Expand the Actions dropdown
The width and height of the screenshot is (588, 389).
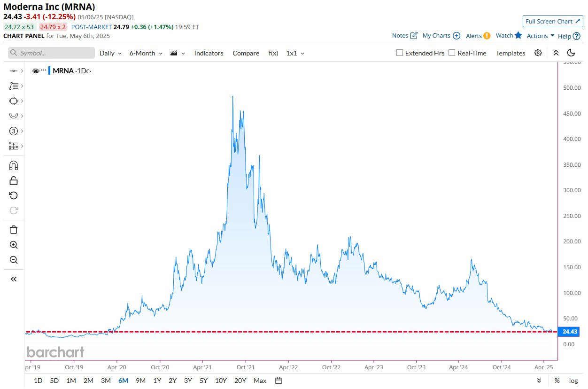point(541,36)
